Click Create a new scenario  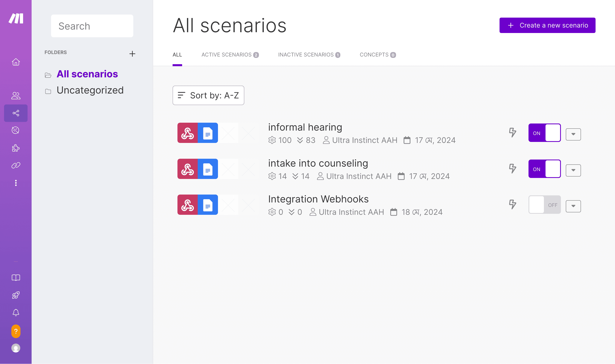pos(547,25)
